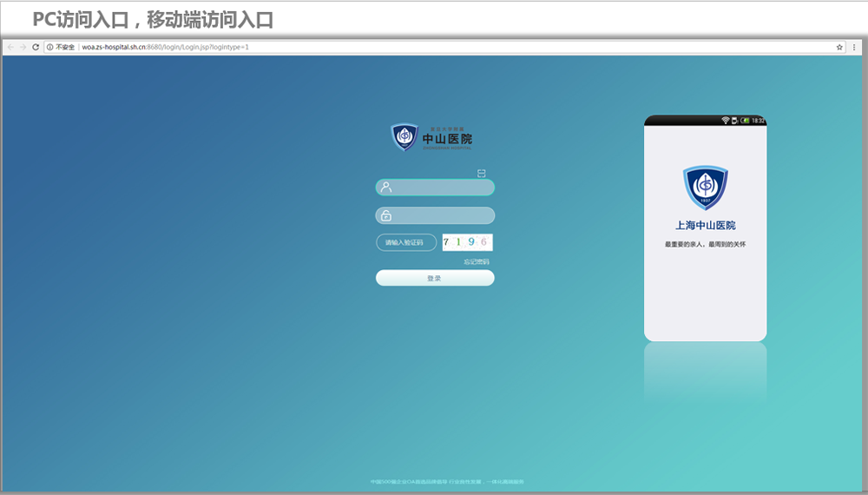The width and height of the screenshot is (868, 495).
Task: Refresh the captcha image 7196
Action: click(467, 242)
